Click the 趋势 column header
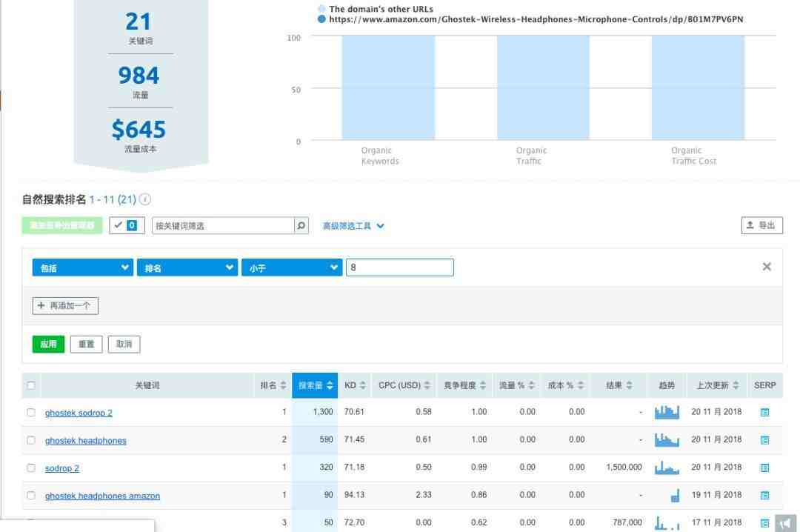Image resolution: width=800 pixels, height=532 pixels. point(667,385)
